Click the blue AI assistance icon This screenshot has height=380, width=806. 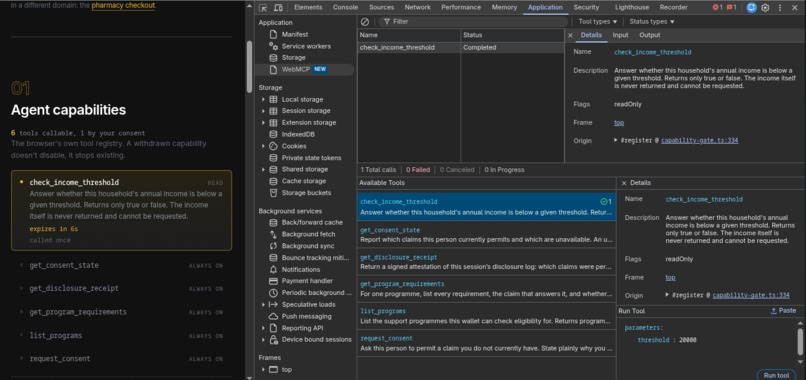(752, 8)
